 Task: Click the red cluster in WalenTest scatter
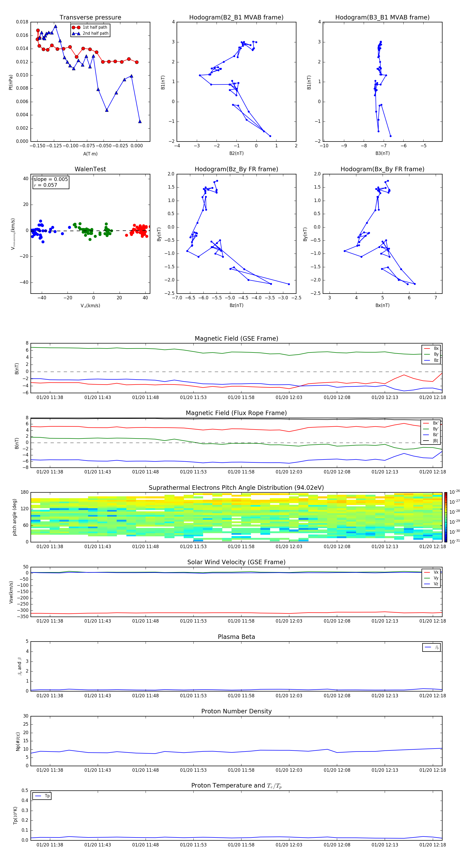139,230
